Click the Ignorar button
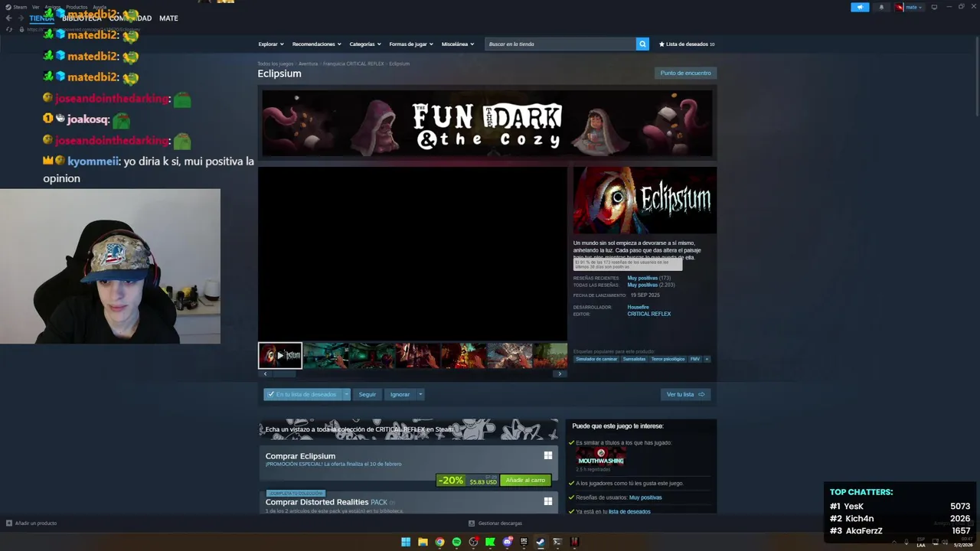This screenshot has width=980, height=551. [400, 394]
